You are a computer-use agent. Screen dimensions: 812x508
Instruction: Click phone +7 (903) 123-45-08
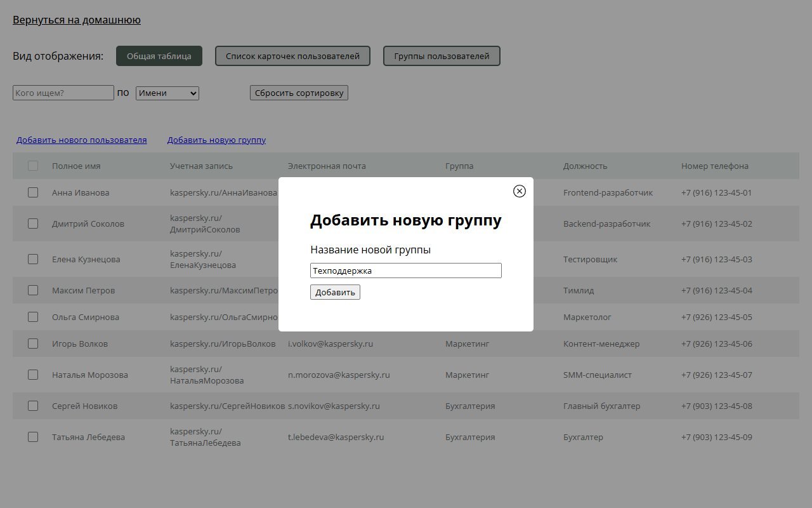pos(717,406)
